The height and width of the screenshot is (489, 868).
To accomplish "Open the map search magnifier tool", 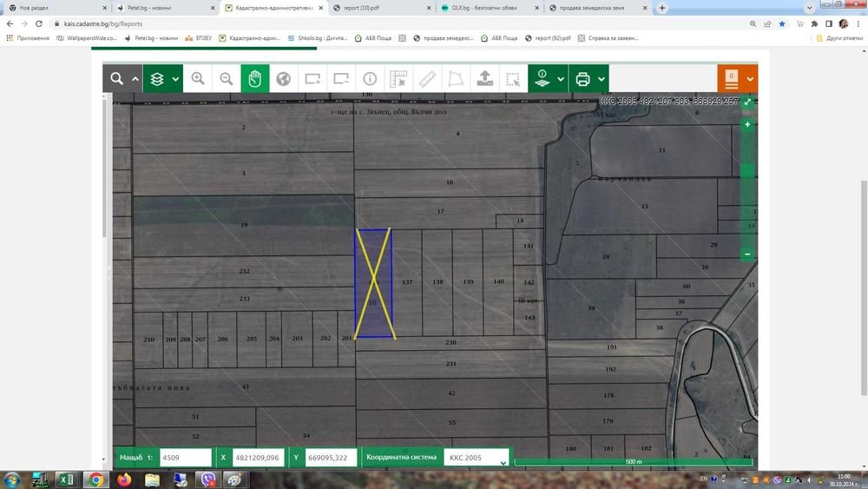I will click(116, 79).
